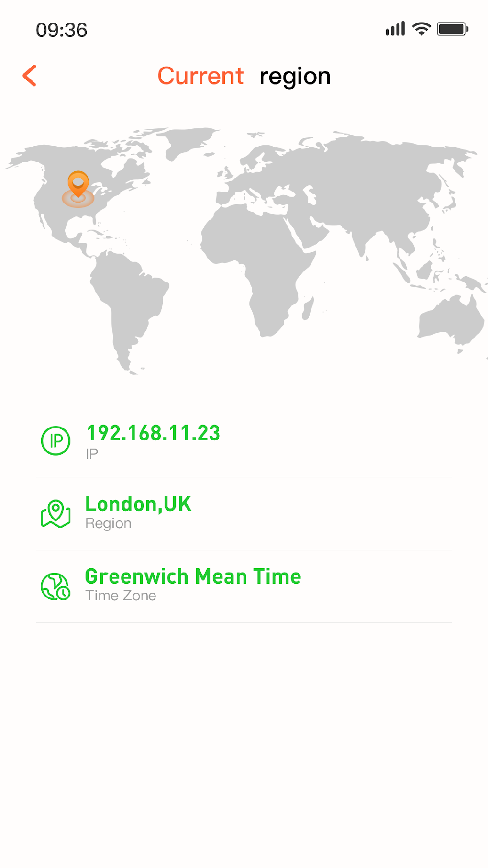The image size is (488, 868).
Task: Tap the London,UK region text
Action: coord(138,504)
